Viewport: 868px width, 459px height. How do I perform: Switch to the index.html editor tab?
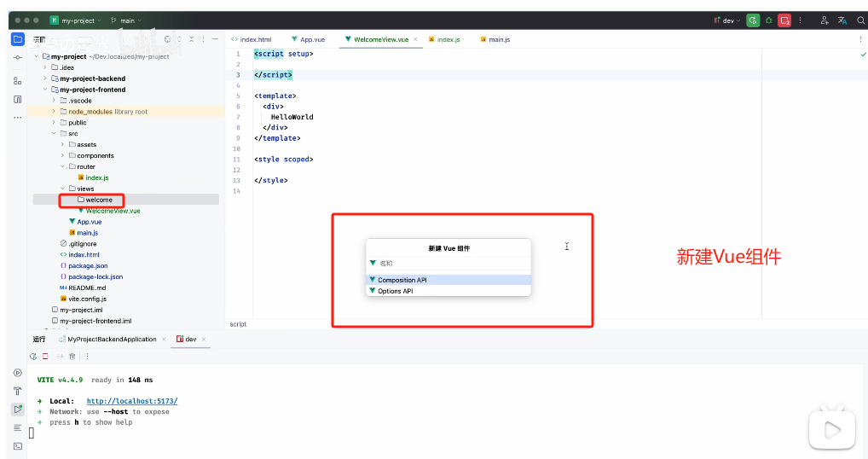[252, 39]
